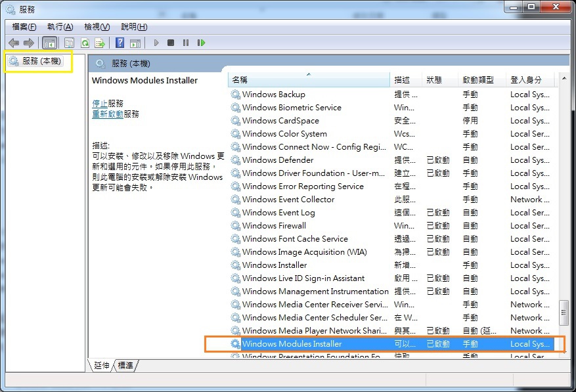Sort by the 狀態 column header
576x392 pixels.
coord(439,79)
